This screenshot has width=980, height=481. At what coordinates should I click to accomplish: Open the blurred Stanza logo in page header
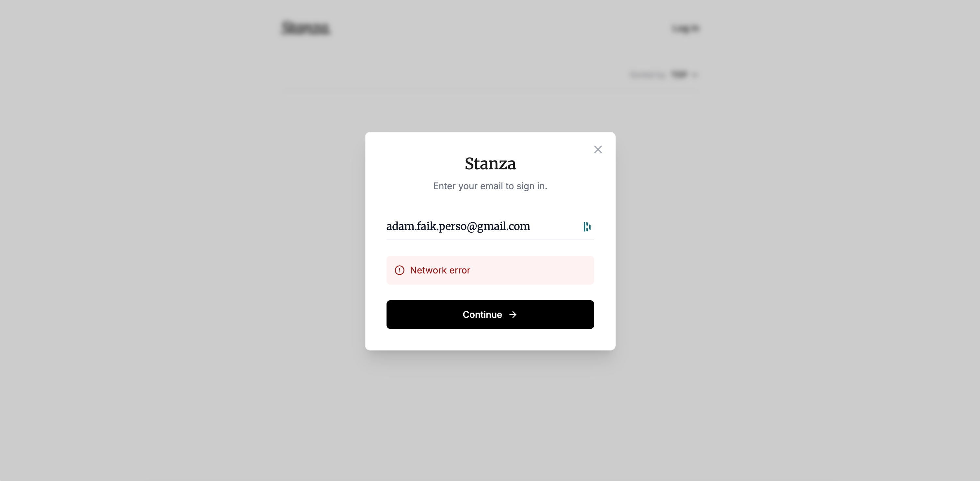click(306, 28)
